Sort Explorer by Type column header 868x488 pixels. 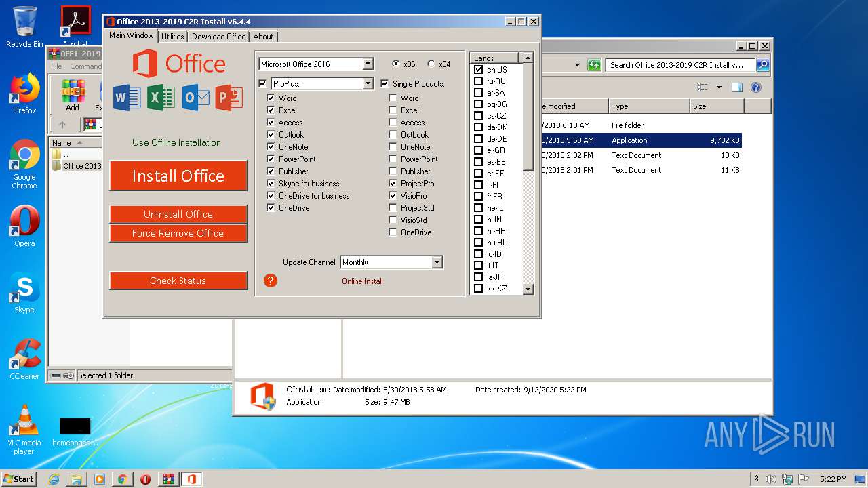coord(648,106)
